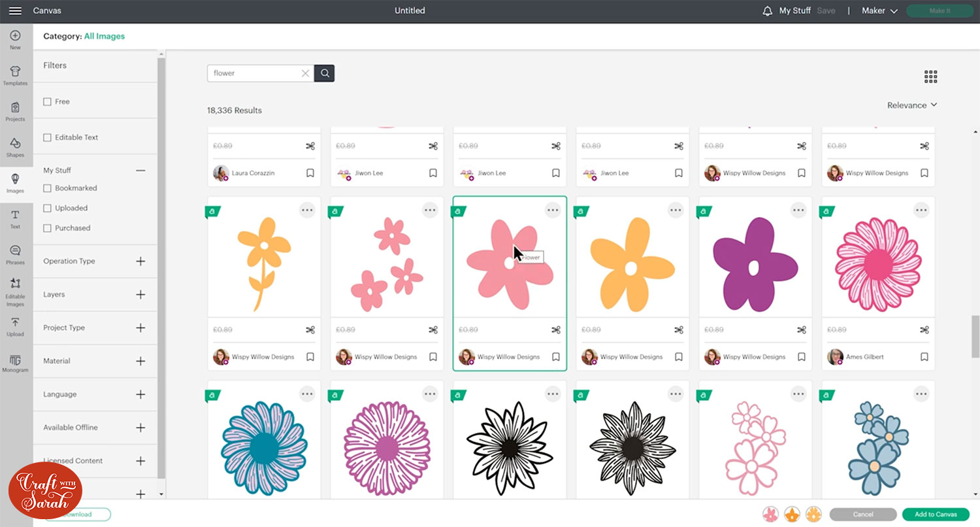Open the Phrases panel

[x=15, y=255]
